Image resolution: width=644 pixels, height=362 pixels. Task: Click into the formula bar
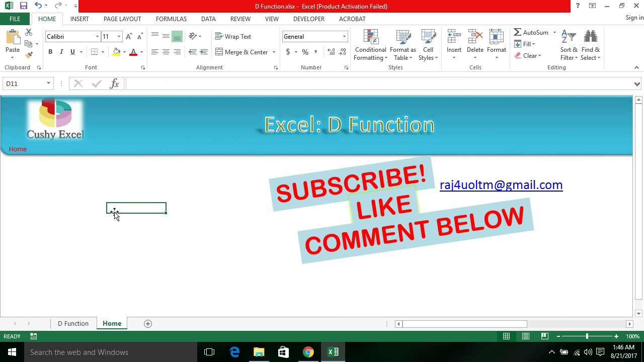(379, 83)
